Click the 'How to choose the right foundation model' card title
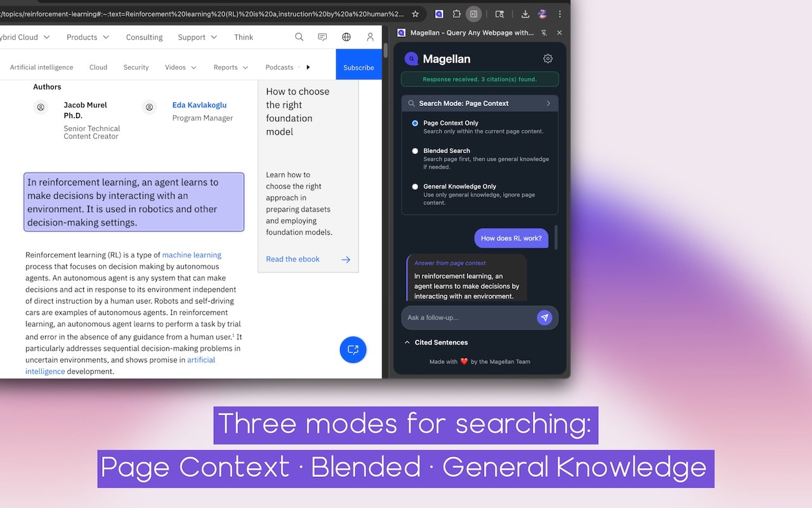This screenshot has width=812, height=508. [x=298, y=112]
